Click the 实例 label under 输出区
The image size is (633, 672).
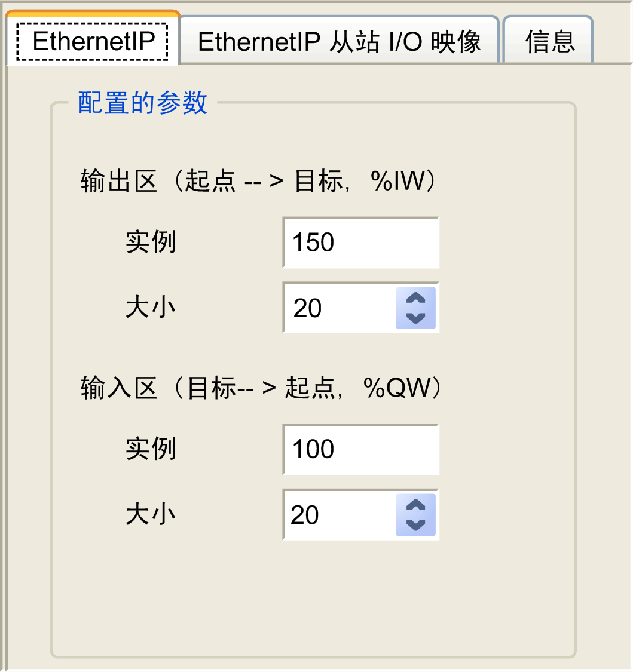coord(151,243)
